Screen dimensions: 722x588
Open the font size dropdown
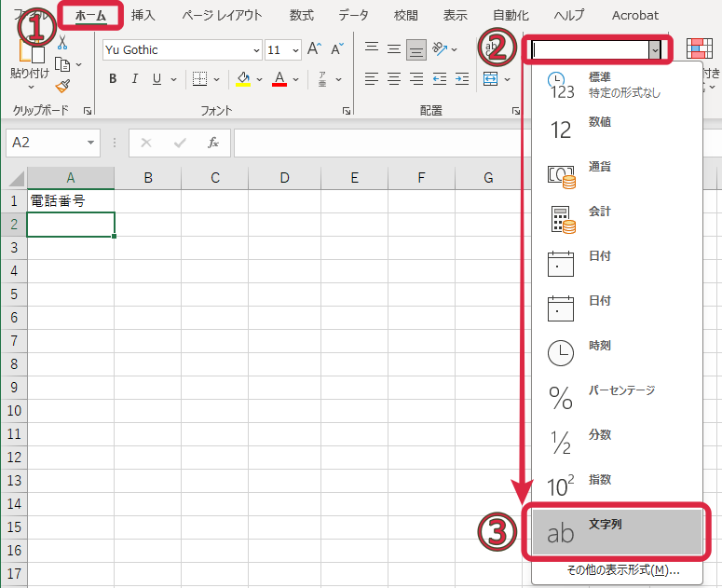click(295, 49)
